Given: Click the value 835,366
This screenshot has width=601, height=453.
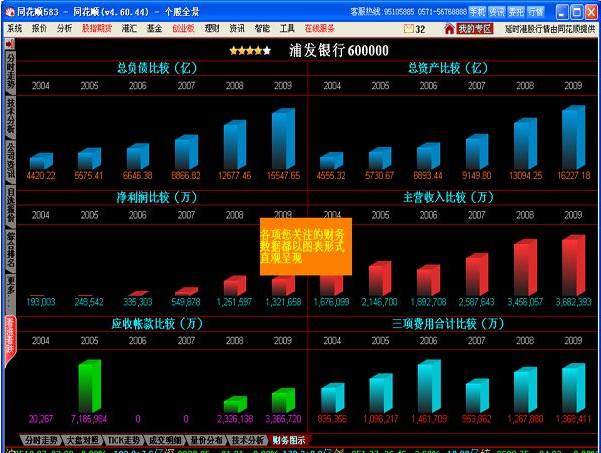Looking at the screenshot, I should click(x=332, y=419).
